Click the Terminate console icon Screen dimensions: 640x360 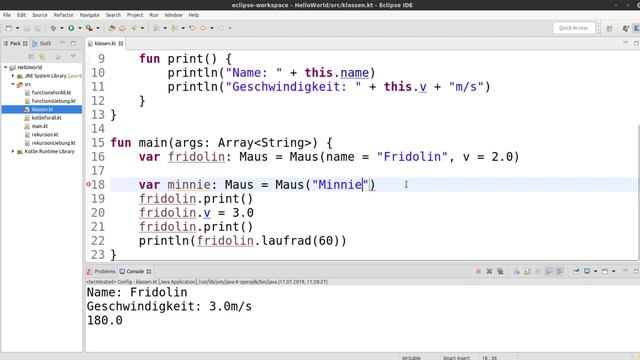[x=478, y=271]
